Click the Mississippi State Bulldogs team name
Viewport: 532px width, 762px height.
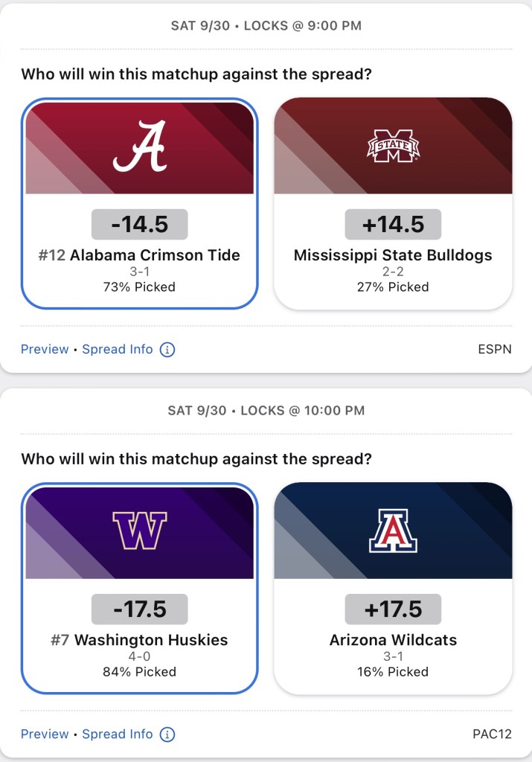[x=393, y=255]
